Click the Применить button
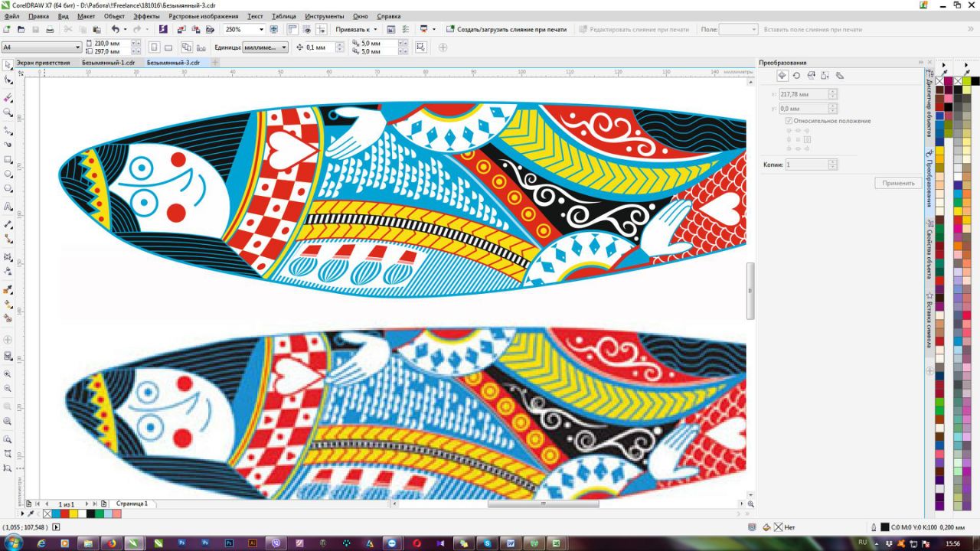 [897, 183]
